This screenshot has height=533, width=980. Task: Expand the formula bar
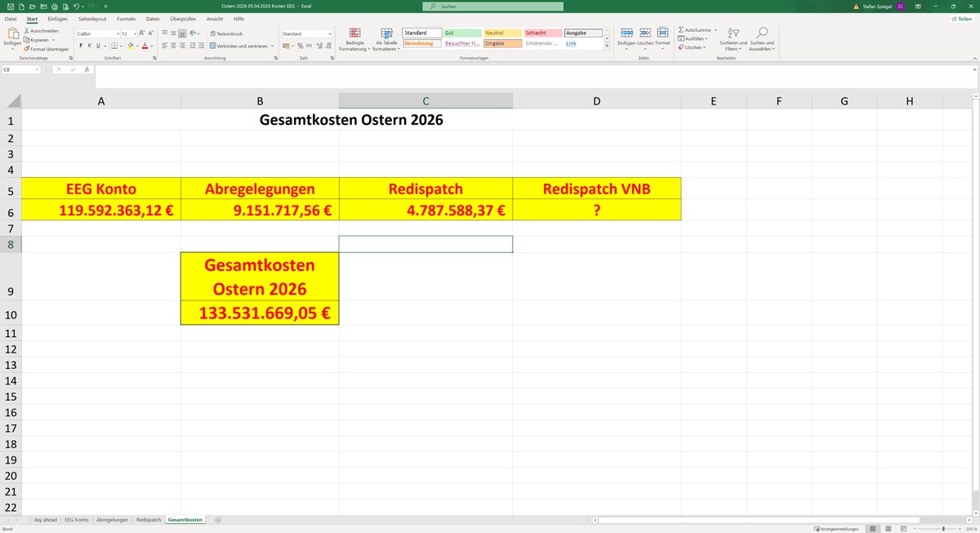tap(974, 70)
